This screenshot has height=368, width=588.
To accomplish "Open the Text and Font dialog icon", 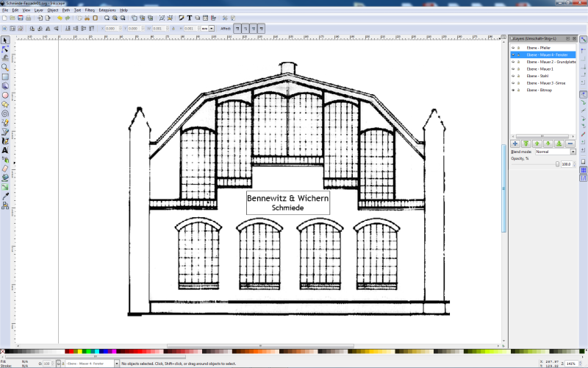I will click(190, 18).
